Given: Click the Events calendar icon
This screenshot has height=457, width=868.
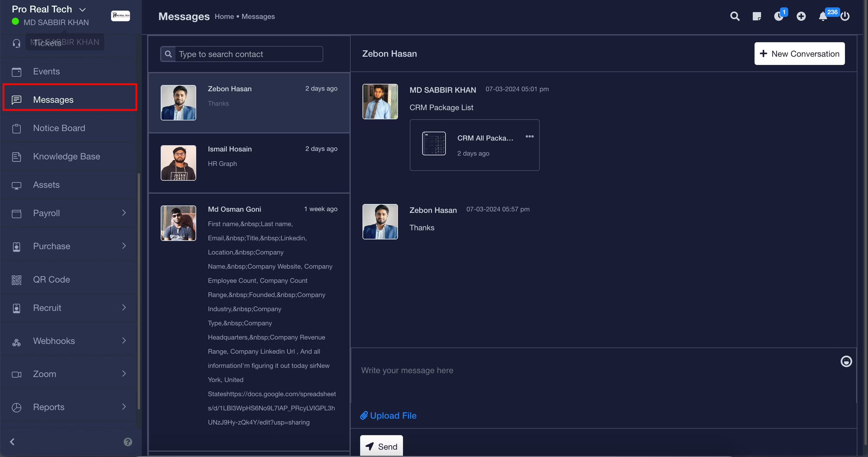Looking at the screenshot, I should click(x=17, y=72).
